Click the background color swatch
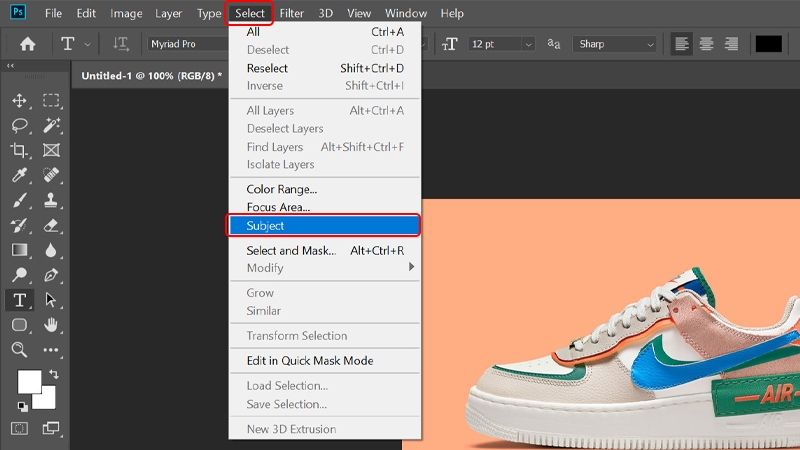 tap(47, 401)
